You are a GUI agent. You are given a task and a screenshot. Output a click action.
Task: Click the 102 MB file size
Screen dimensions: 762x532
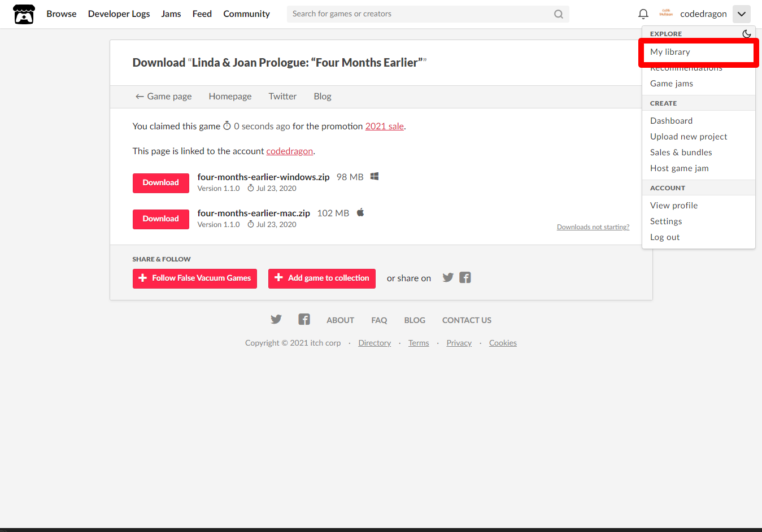[x=333, y=213]
